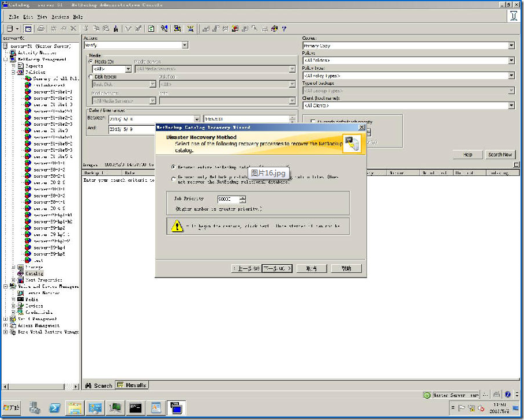
Task: Click the Paste toolbar icon
Action: [106, 29]
